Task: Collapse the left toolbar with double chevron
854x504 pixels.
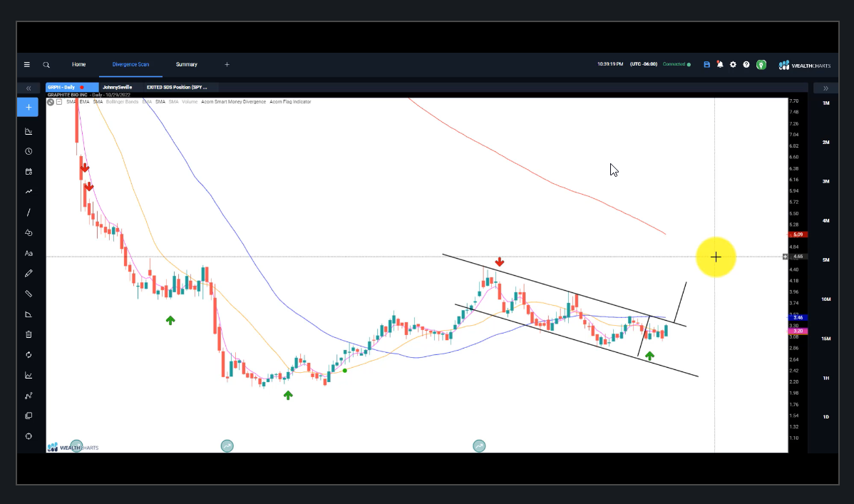Action: pyautogui.click(x=29, y=88)
